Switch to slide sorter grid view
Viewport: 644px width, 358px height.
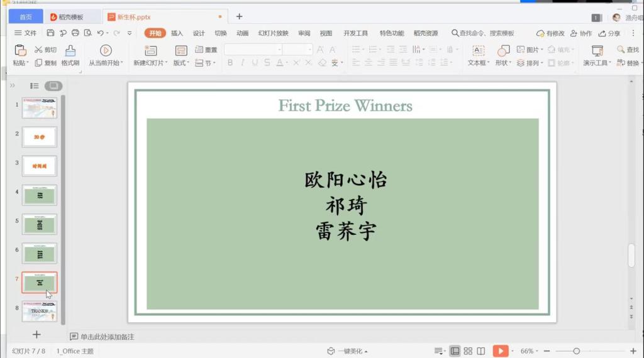[468, 351]
